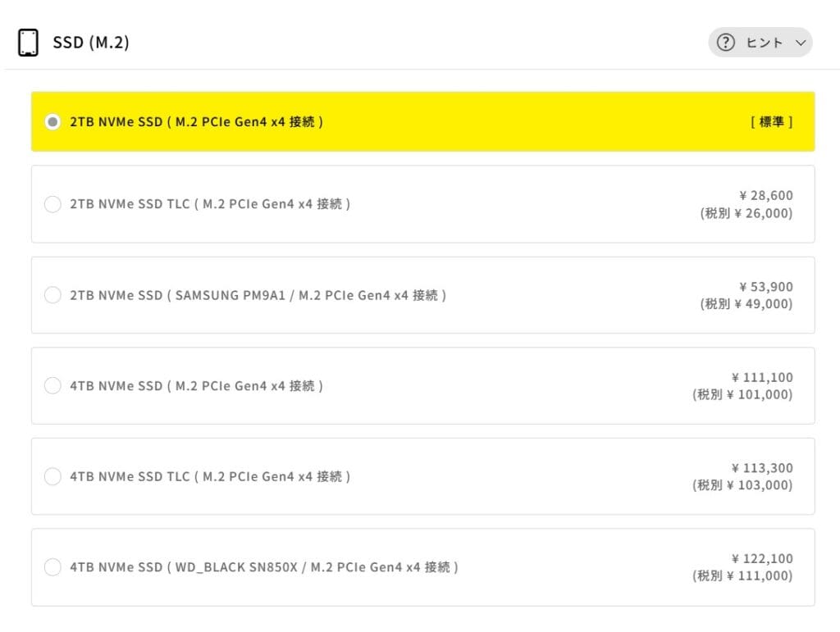Expand the ヒント chevron arrow
Screen dimensions: 840x632
(801, 43)
